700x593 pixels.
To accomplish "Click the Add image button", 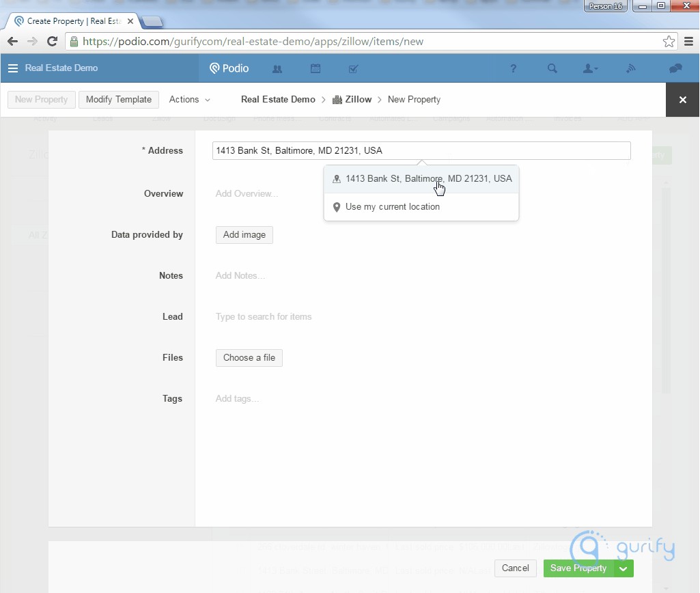I will pos(244,235).
